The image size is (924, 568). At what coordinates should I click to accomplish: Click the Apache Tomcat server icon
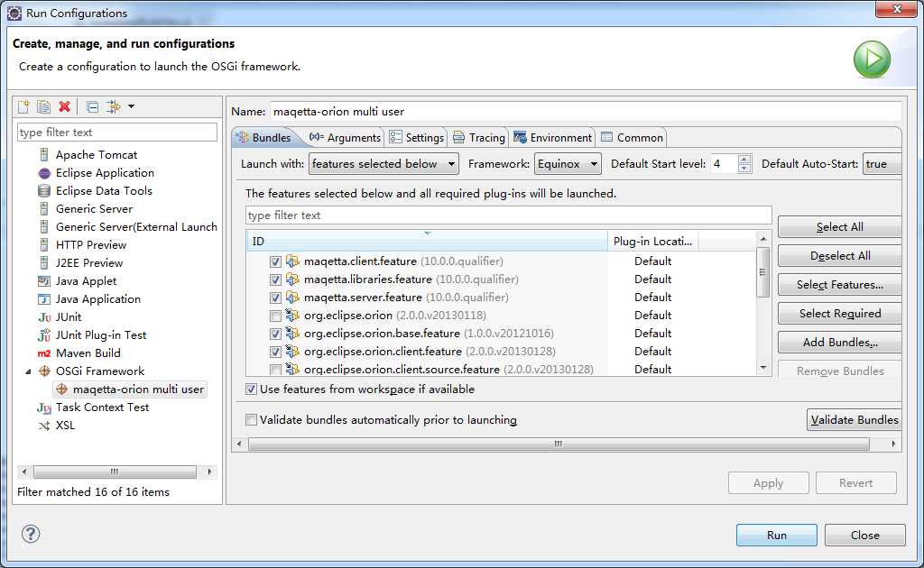44,155
